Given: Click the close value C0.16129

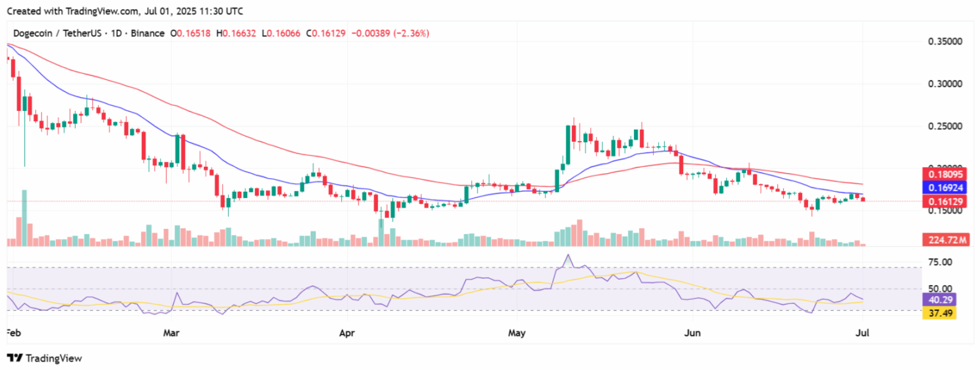Looking at the screenshot, I should (326, 33).
